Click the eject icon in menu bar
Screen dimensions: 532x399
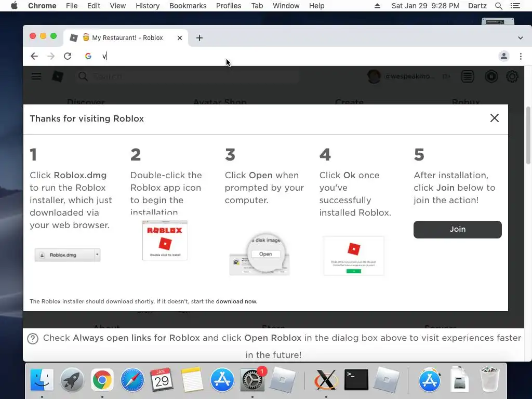pos(377,6)
